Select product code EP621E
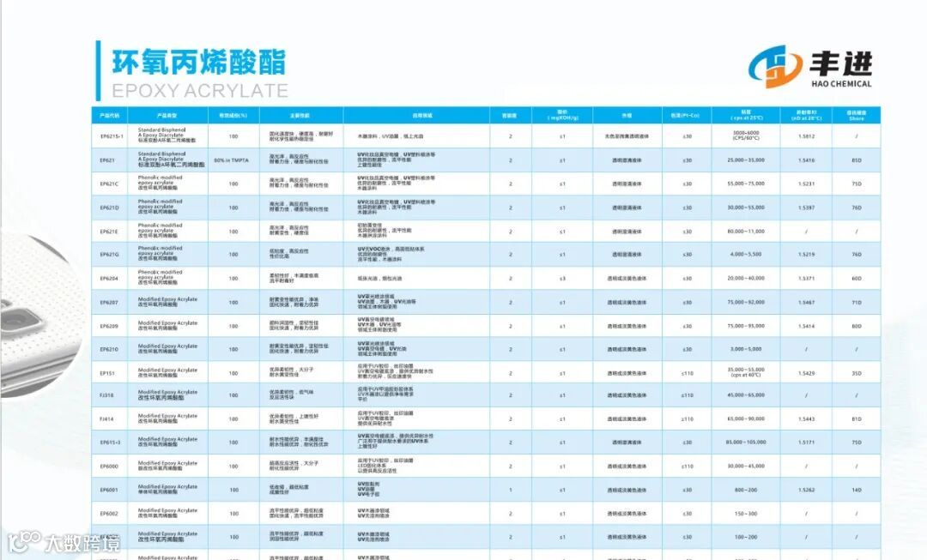Screen dimensions: 927x560 coord(109,232)
